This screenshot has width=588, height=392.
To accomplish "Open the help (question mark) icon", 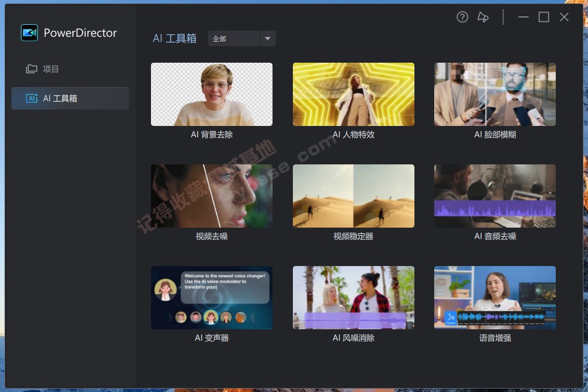I will (462, 17).
